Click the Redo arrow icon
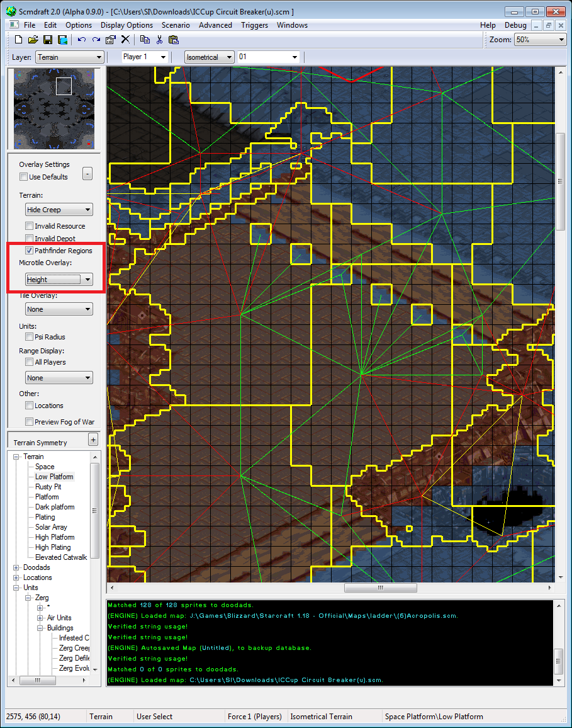The image size is (572, 728). click(x=96, y=40)
